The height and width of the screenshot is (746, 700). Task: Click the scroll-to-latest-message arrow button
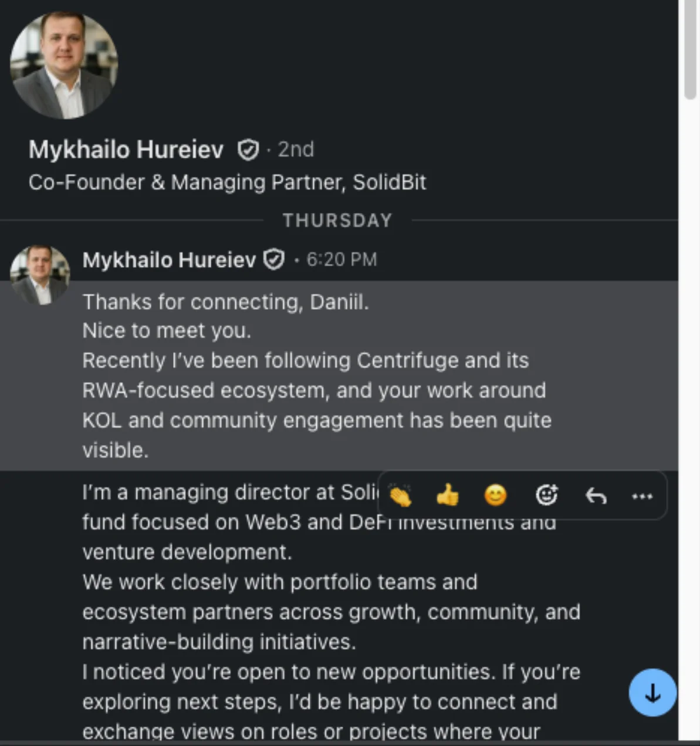[652, 693]
